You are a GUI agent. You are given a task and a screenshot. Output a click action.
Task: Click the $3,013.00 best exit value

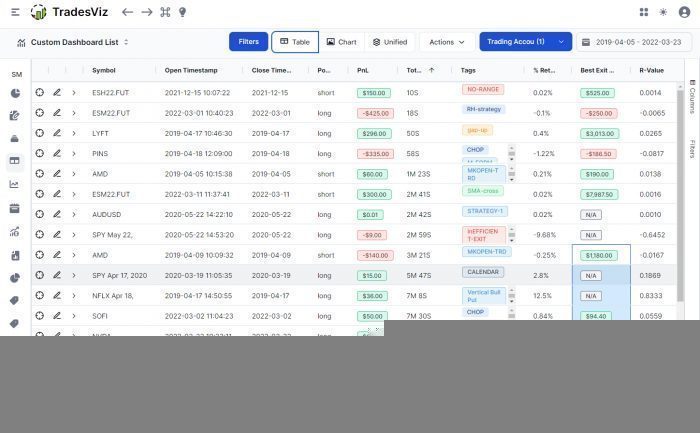[600, 133]
